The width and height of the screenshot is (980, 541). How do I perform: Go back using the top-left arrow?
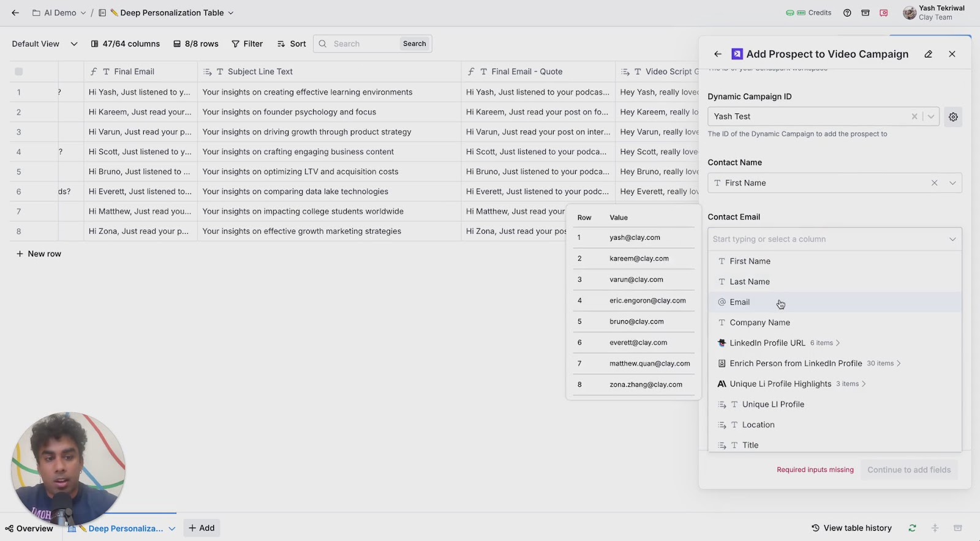(x=15, y=13)
